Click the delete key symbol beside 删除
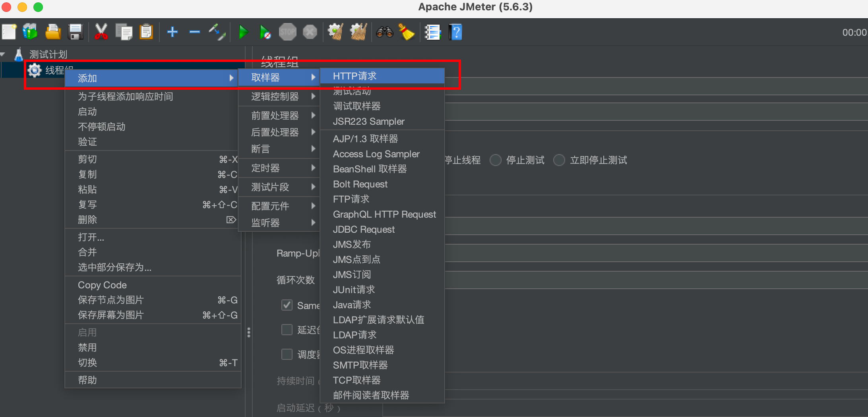 [231, 220]
